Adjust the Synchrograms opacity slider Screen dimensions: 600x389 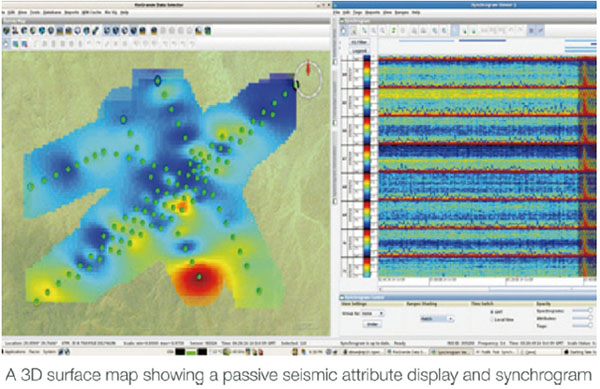click(x=582, y=311)
